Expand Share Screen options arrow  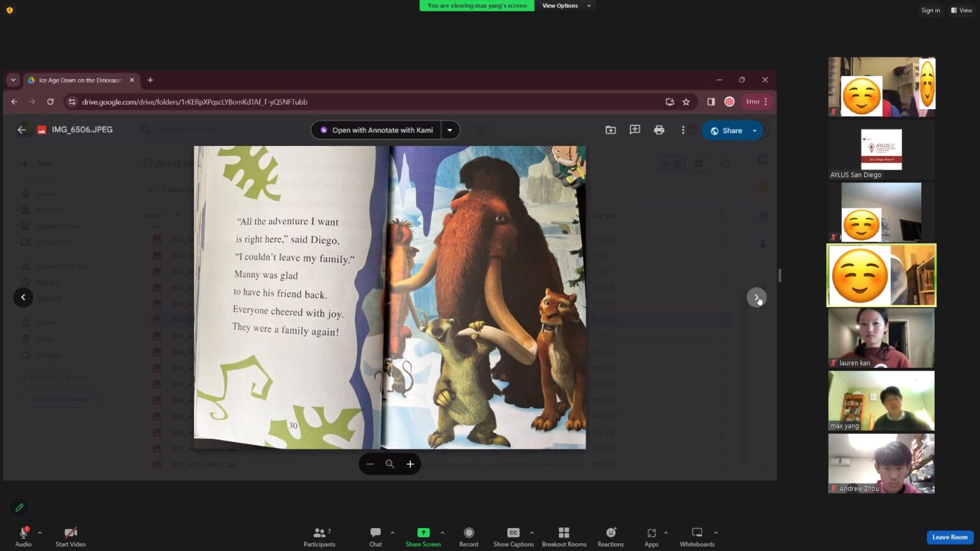click(x=442, y=533)
